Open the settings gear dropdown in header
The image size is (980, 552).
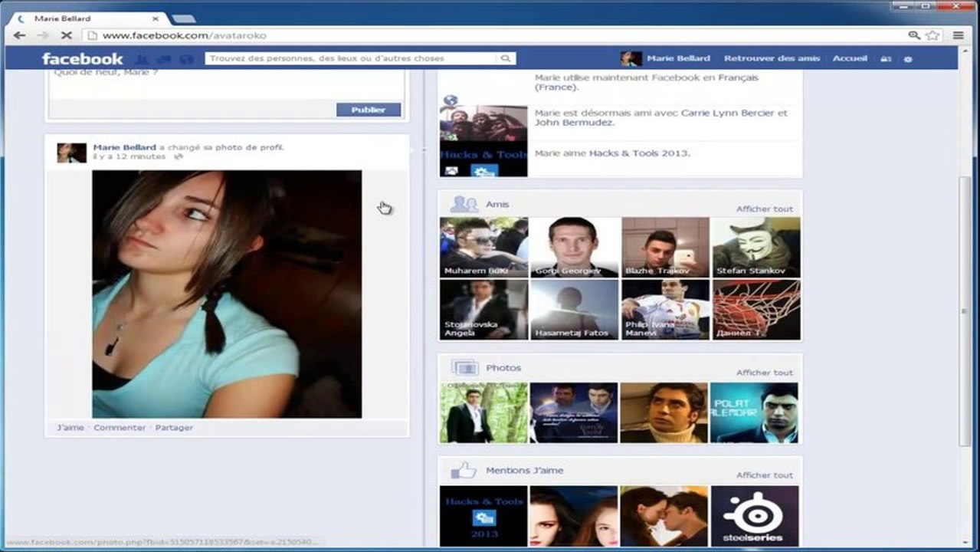(x=908, y=59)
